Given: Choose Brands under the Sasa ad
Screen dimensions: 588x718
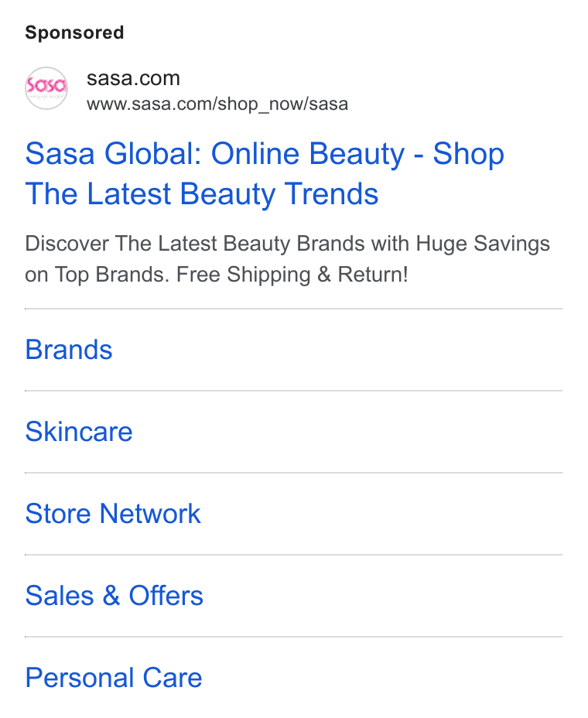Looking at the screenshot, I should 293,350.
